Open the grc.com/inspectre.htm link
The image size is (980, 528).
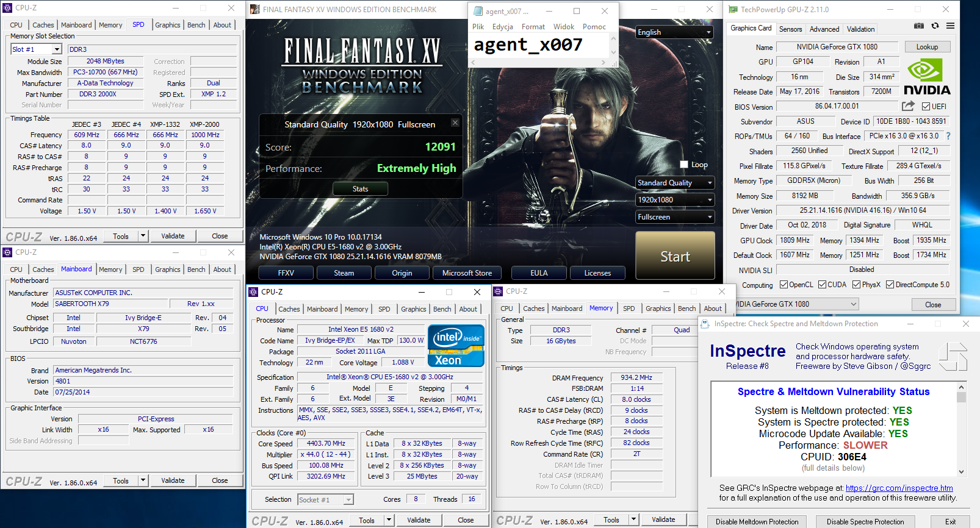[x=899, y=488]
